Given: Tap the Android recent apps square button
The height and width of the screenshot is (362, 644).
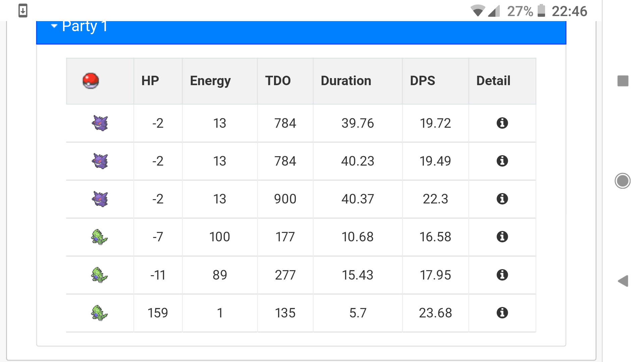Looking at the screenshot, I should [623, 81].
